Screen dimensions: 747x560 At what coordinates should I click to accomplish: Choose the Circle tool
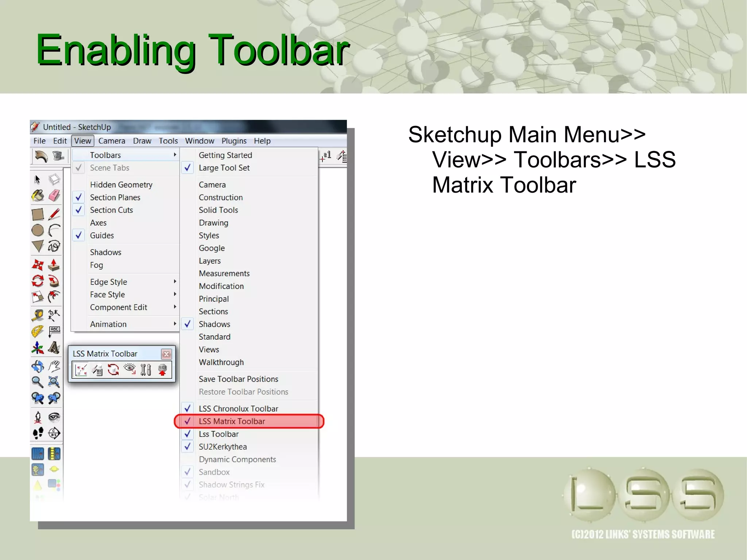[38, 231]
